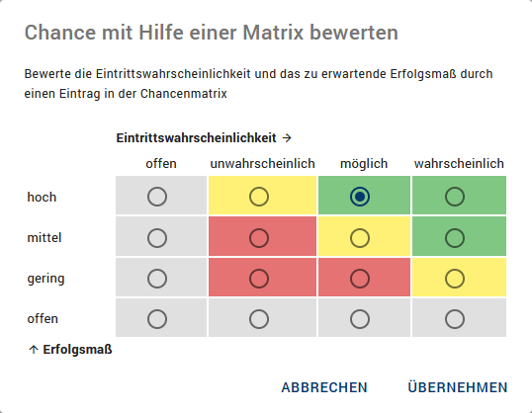Pick mittel and unwahrscheinlich red cell radio
Image resolution: width=532 pixels, height=413 pixels.
pos(259,238)
